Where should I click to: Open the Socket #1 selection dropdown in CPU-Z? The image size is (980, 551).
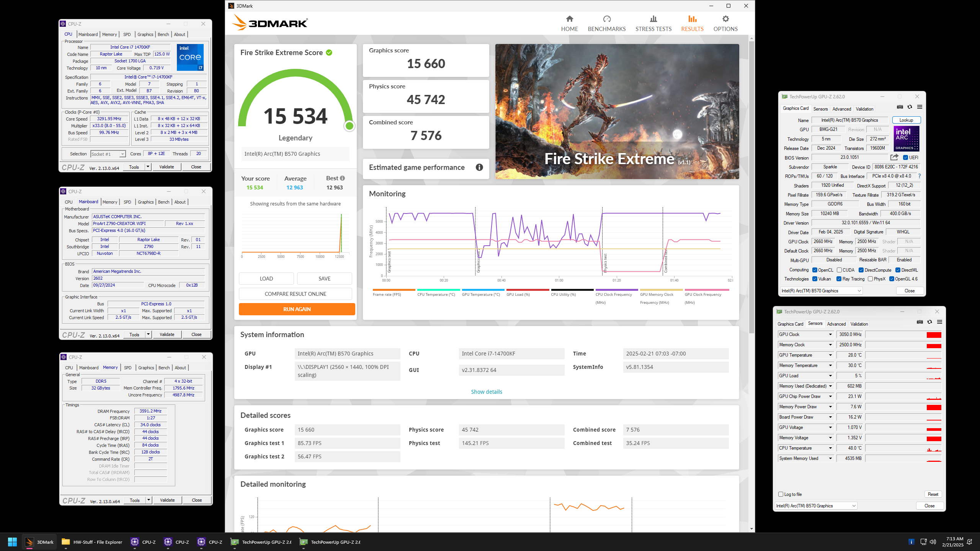(x=108, y=154)
